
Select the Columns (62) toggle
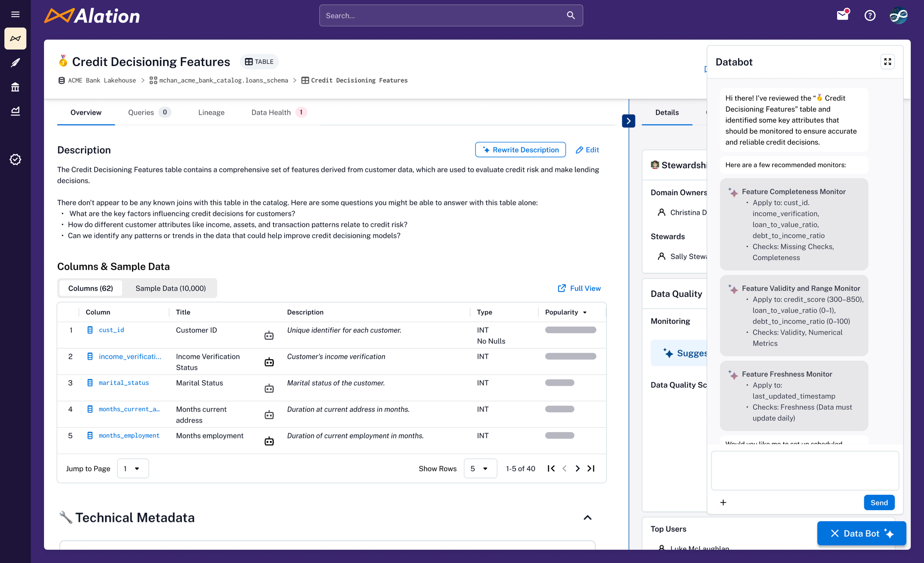91,288
